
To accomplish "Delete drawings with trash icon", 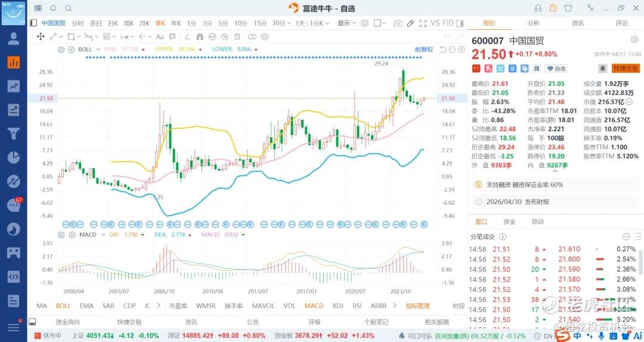I will [237, 36].
